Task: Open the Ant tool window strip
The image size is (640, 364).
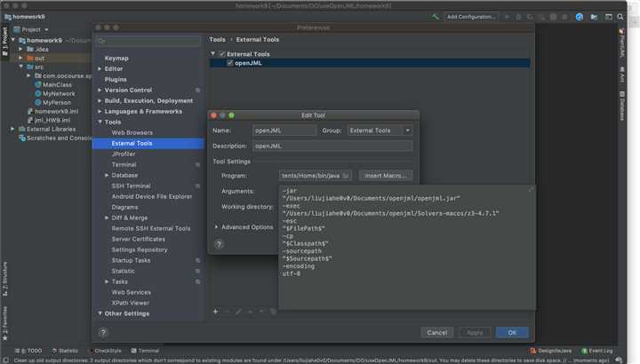Action: pos(621,75)
